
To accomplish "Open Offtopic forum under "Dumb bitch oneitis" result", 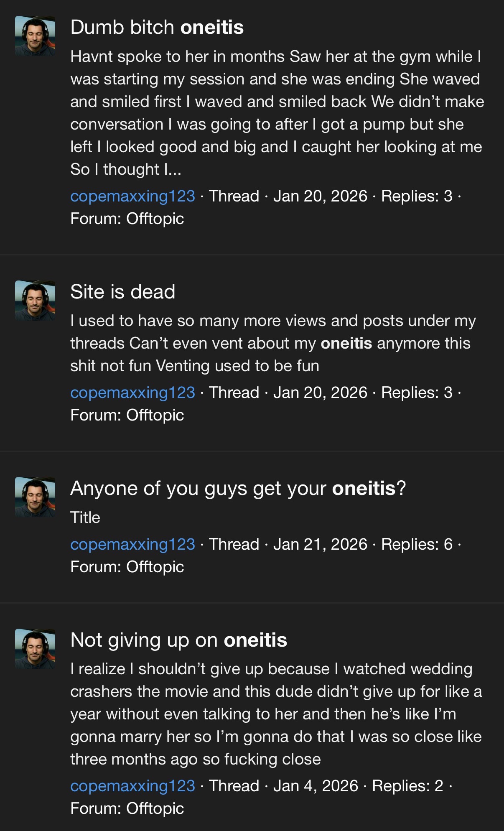I will click(155, 219).
